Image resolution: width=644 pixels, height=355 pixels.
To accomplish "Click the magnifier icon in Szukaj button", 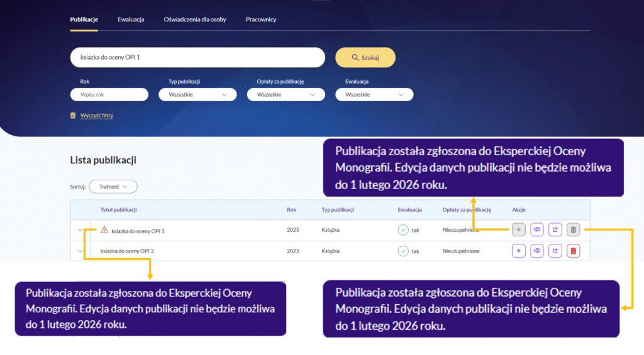I will coord(355,57).
